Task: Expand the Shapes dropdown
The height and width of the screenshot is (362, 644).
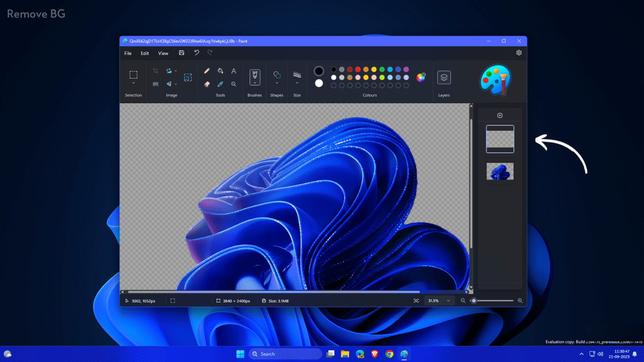Action: pyautogui.click(x=277, y=83)
